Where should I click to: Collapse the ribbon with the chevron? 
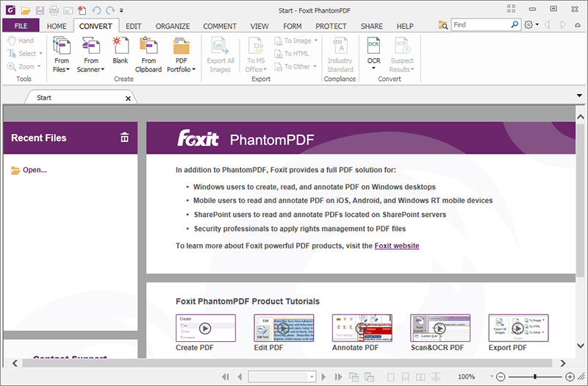[578, 25]
